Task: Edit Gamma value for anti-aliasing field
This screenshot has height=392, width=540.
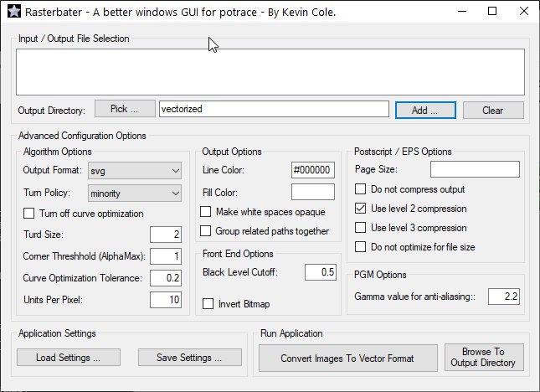Action: point(504,297)
